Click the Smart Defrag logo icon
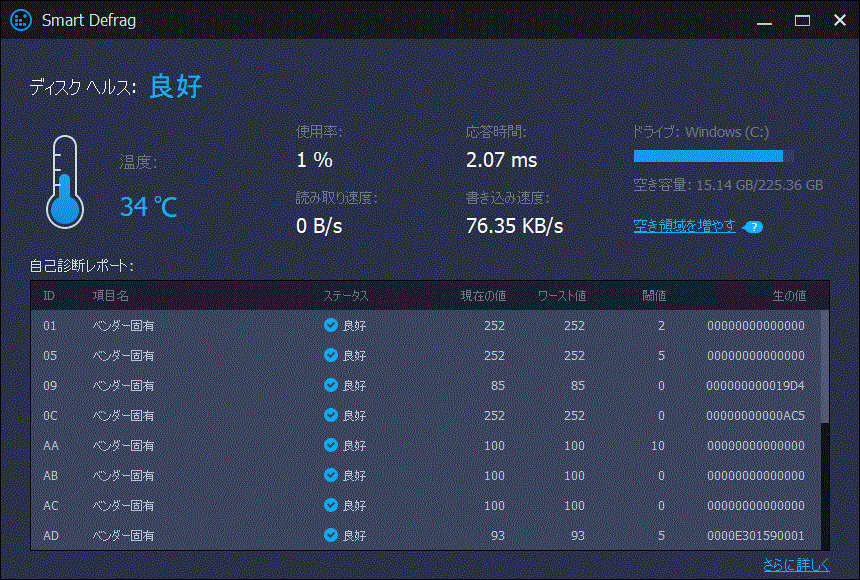 pyautogui.click(x=21, y=20)
